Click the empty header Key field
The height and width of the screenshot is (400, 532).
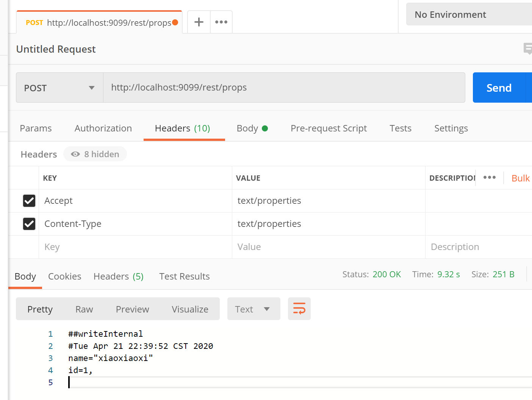click(x=135, y=247)
